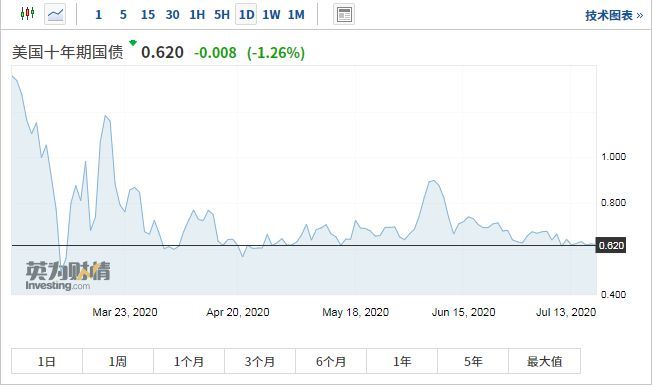Set interval to 1H

point(197,15)
